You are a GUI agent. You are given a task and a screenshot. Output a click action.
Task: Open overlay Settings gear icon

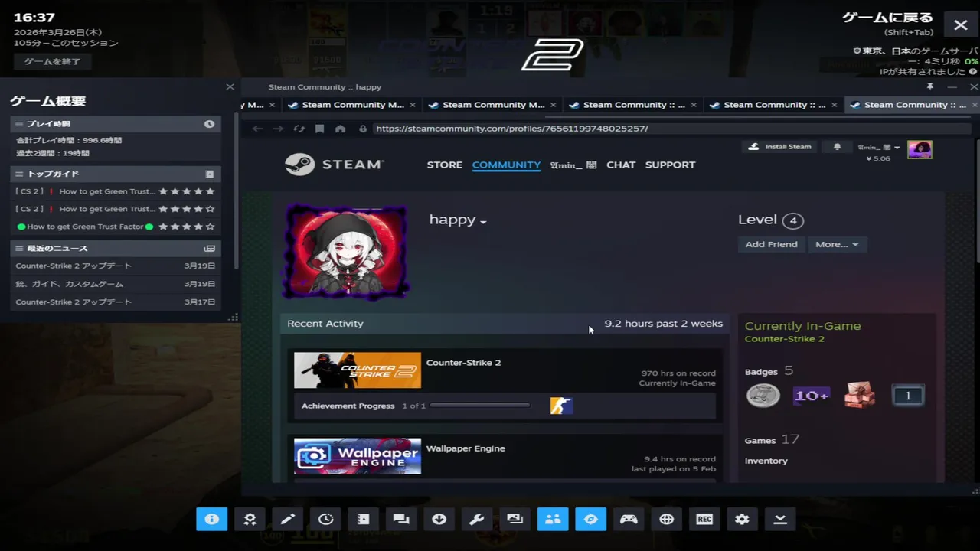[742, 519]
